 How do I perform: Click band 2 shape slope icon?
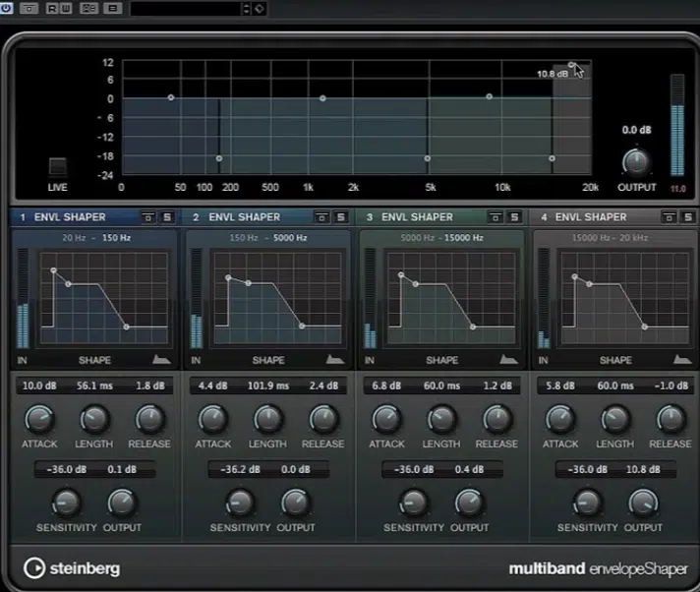pyautogui.click(x=335, y=359)
